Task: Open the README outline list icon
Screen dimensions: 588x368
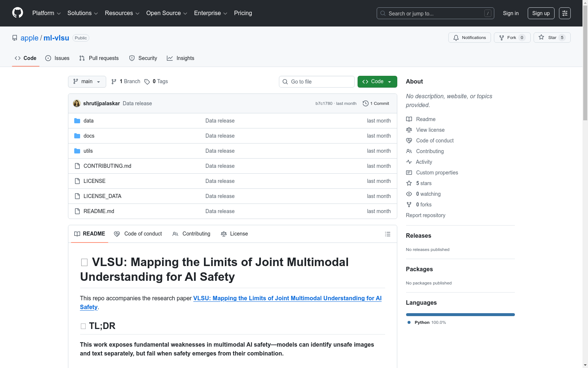Action: click(387, 234)
